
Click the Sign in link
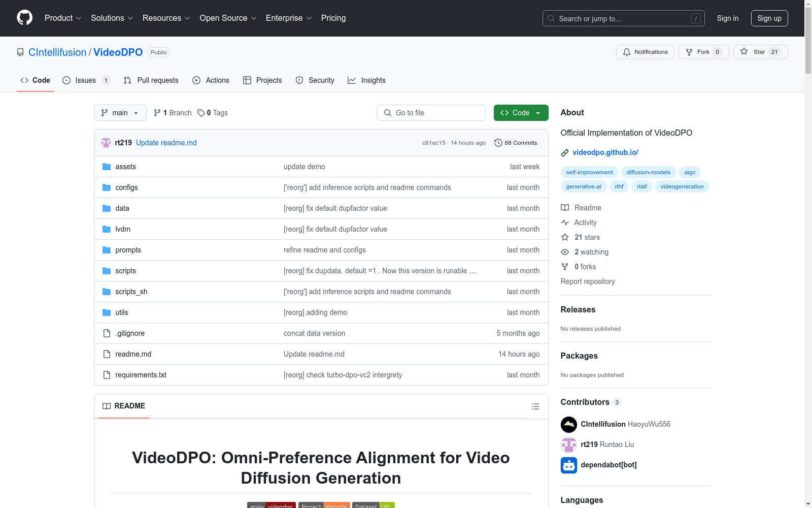coord(728,18)
